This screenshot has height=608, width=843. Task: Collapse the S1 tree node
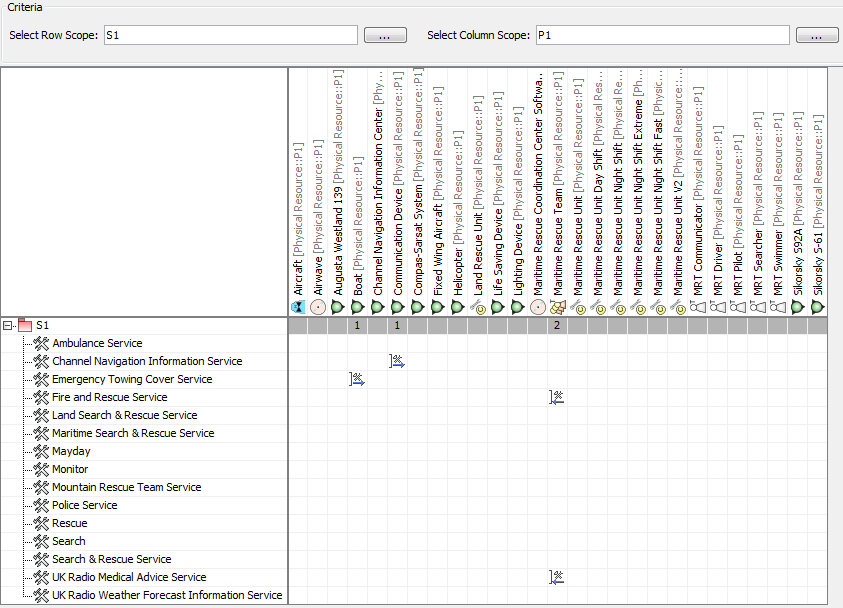coord(8,325)
